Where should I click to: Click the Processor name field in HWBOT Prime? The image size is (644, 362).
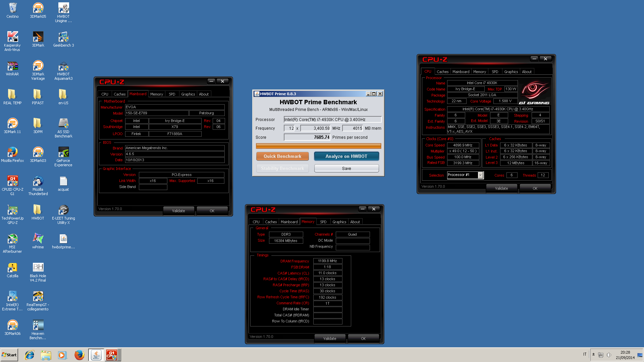point(332,120)
